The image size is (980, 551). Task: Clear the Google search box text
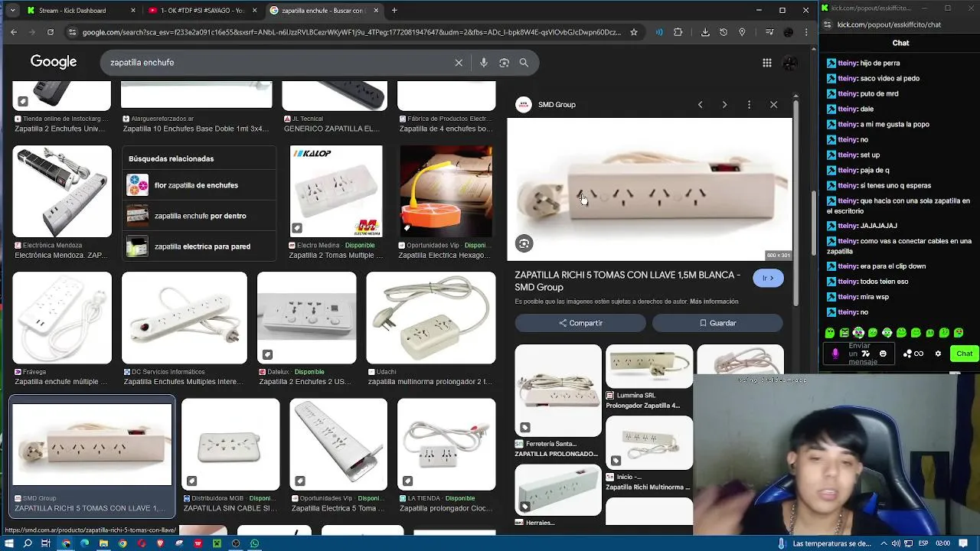[x=459, y=63]
